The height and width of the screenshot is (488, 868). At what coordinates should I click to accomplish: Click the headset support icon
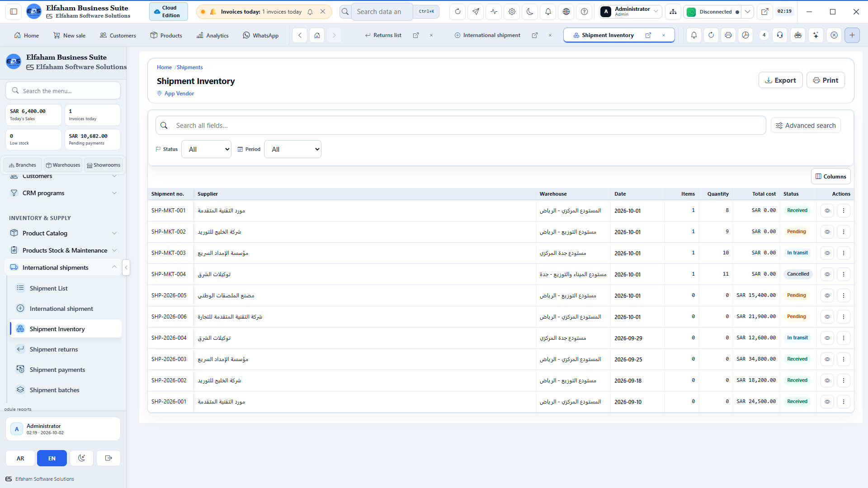coord(780,35)
